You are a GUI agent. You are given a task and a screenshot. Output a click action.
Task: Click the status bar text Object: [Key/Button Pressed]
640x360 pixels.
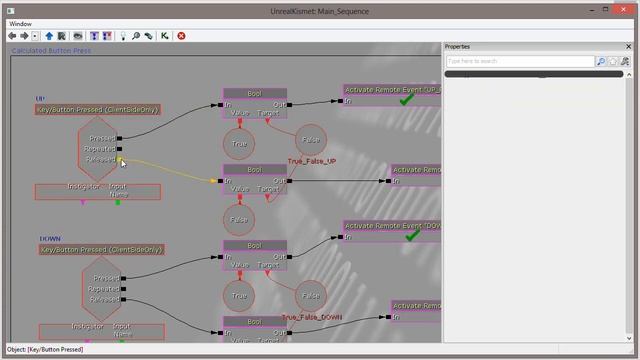(45, 349)
